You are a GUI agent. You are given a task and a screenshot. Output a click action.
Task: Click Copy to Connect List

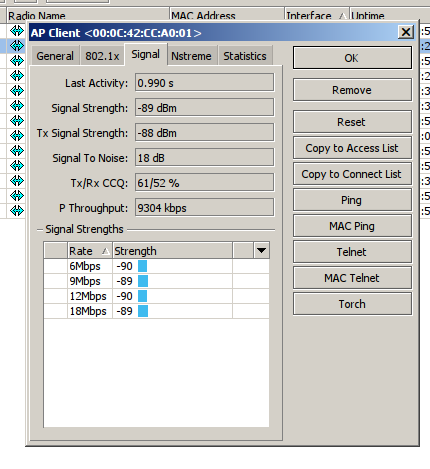point(352,174)
